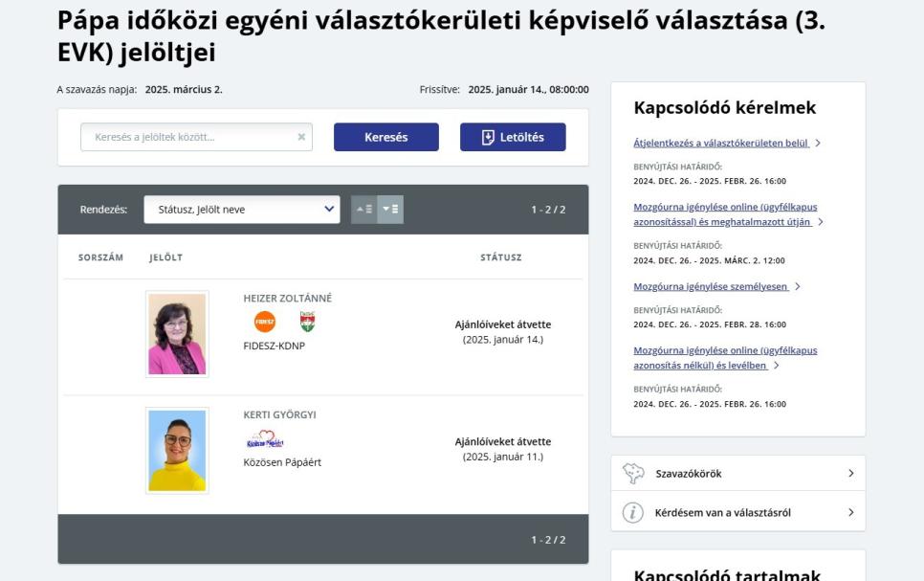This screenshot has height=581, width=924.
Task: Open Mozgóurna igénylése azonosítás nélkül link
Action: pyautogui.click(x=725, y=358)
